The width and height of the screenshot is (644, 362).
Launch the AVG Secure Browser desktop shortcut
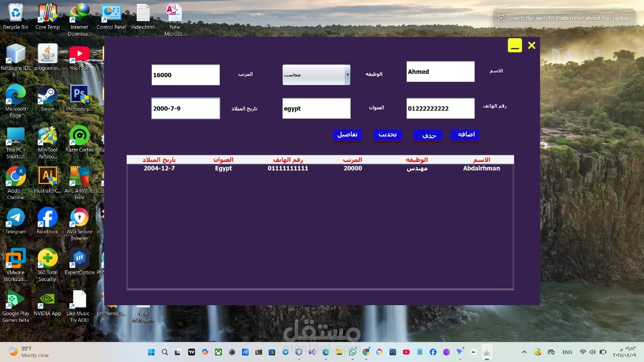(x=79, y=224)
